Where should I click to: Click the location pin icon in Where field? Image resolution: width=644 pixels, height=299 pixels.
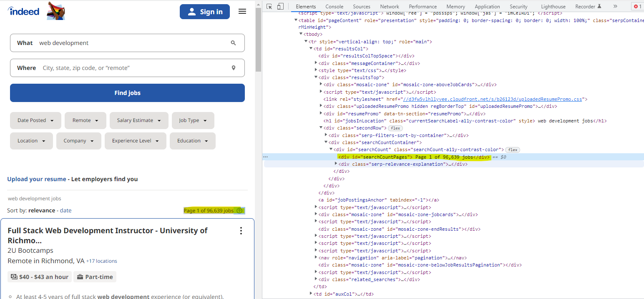click(234, 68)
